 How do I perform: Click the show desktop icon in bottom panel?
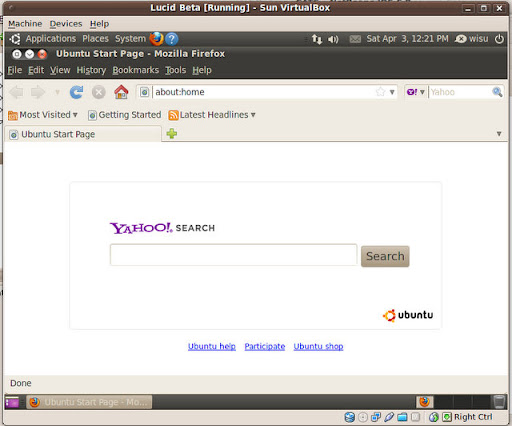(x=12, y=402)
